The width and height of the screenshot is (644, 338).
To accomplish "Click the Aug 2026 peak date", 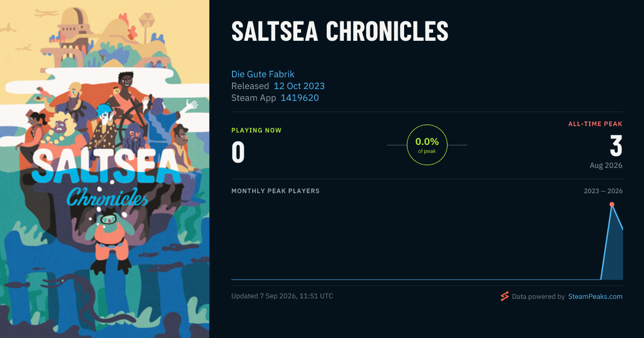I will [x=606, y=165].
